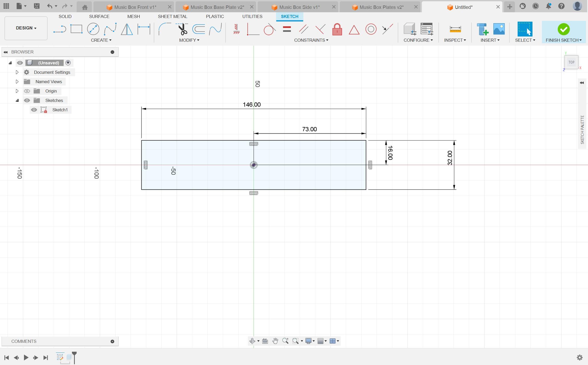Image resolution: width=588 pixels, height=365 pixels.
Task: Switch to the SHEET METAL tab
Action: (x=172, y=16)
